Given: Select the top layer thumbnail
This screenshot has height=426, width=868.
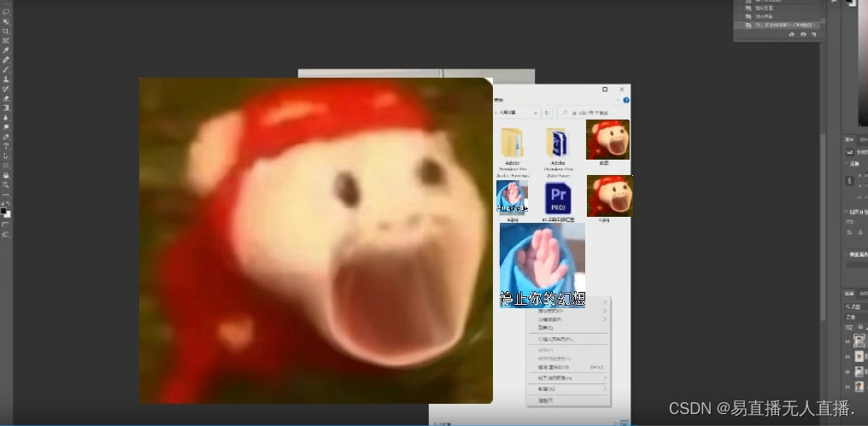Looking at the screenshot, I should (859, 341).
